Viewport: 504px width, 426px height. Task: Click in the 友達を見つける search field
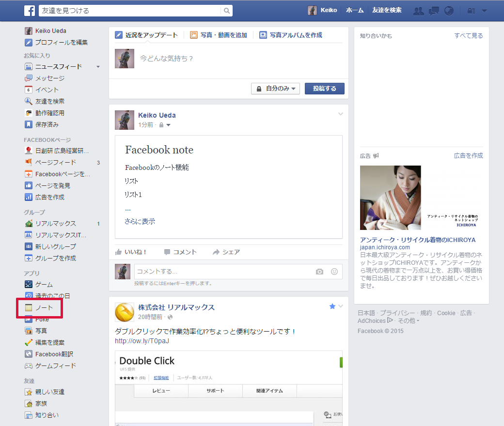click(130, 11)
